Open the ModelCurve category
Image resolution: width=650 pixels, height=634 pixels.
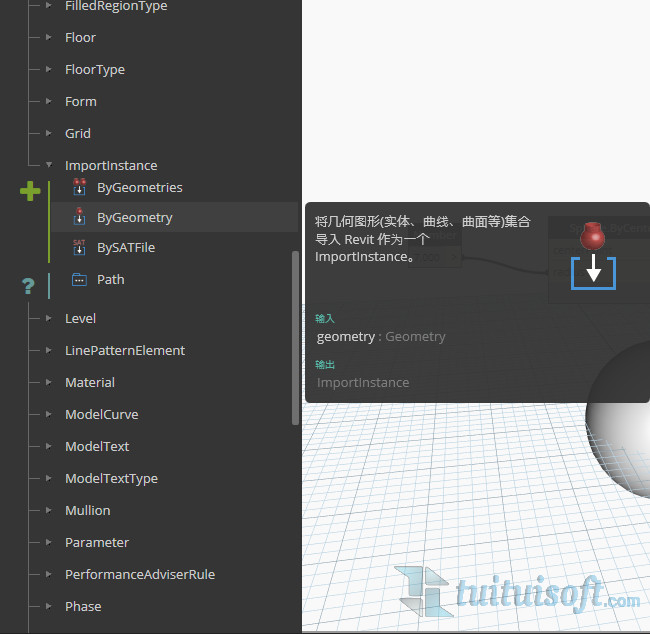pyautogui.click(x=101, y=414)
